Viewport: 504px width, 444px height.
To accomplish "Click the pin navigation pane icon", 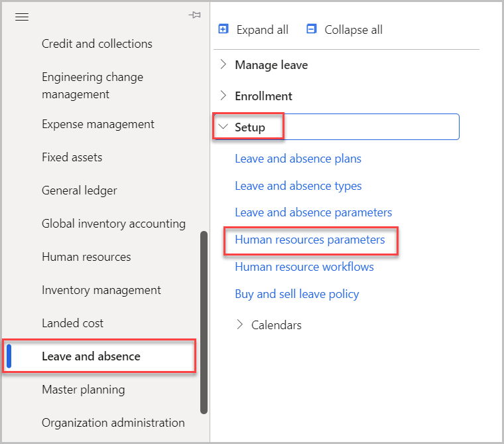I will click(x=194, y=15).
